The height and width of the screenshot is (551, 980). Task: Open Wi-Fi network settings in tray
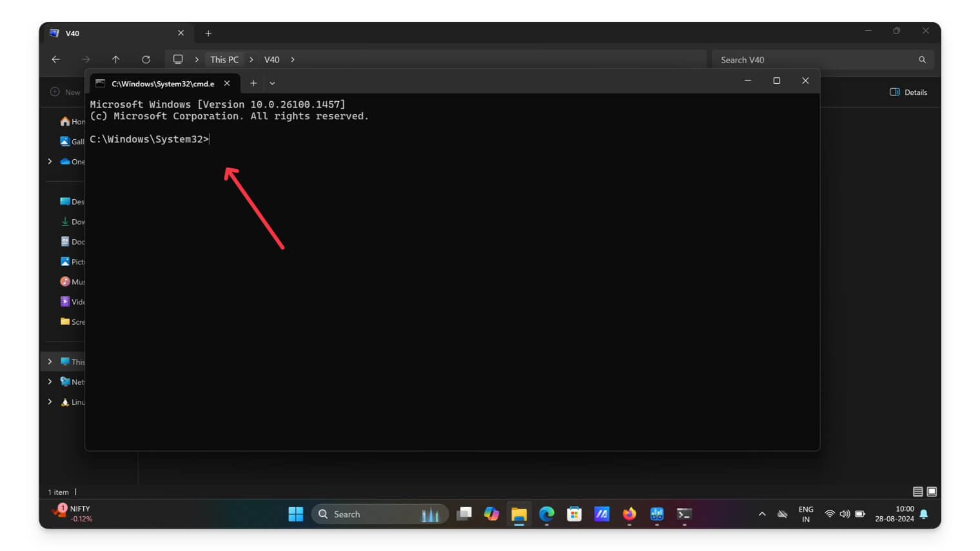point(830,514)
